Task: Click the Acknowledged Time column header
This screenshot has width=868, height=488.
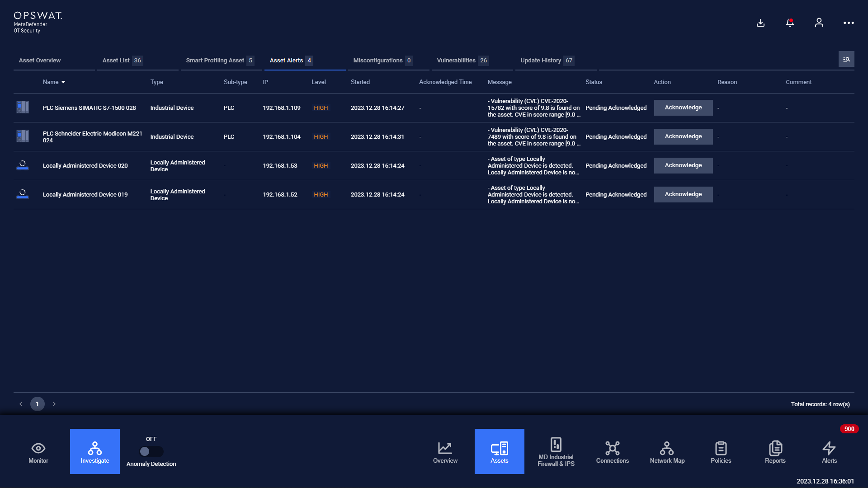Action: point(445,82)
